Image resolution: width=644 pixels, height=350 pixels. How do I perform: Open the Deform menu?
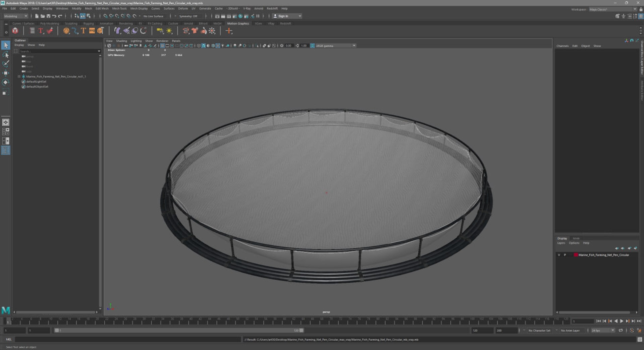(x=183, y=9)
